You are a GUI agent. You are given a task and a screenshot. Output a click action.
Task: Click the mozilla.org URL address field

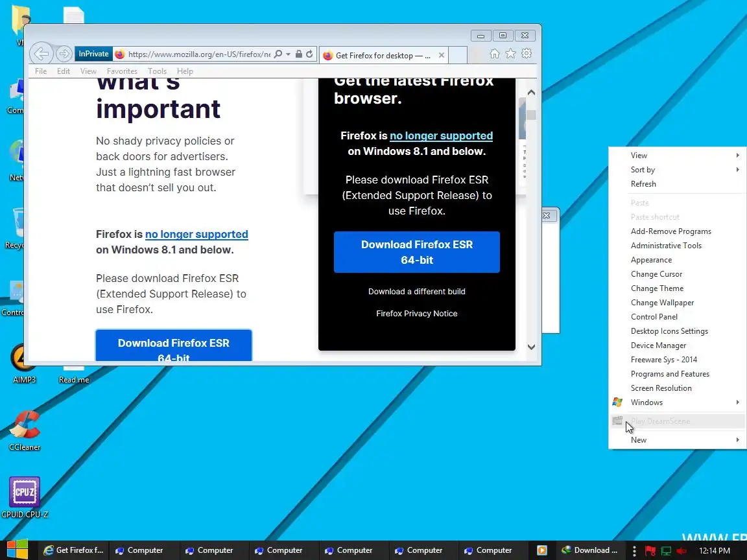point(199,54)
